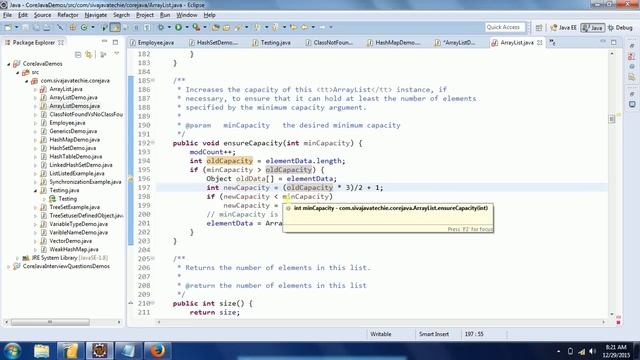Minimize the Package Explorer panel
Screen dimensions: 640x360
coord(104,42)
